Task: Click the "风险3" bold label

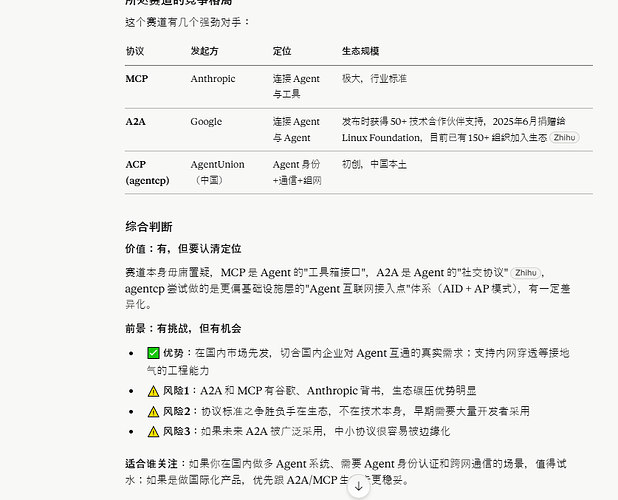Action: pos(177,431)
